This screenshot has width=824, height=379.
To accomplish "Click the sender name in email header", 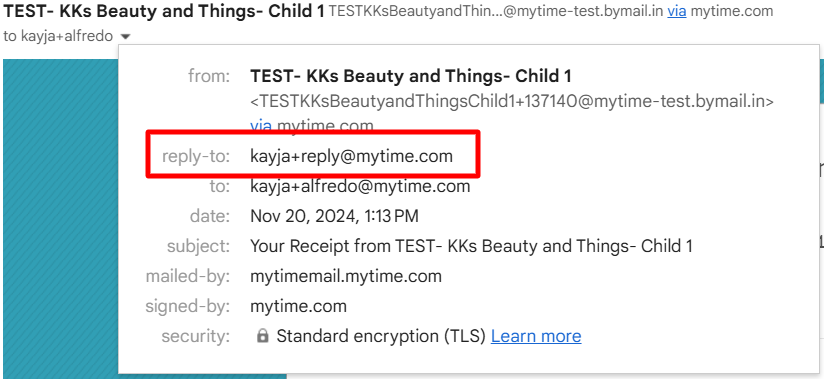I will coord(164,11).
